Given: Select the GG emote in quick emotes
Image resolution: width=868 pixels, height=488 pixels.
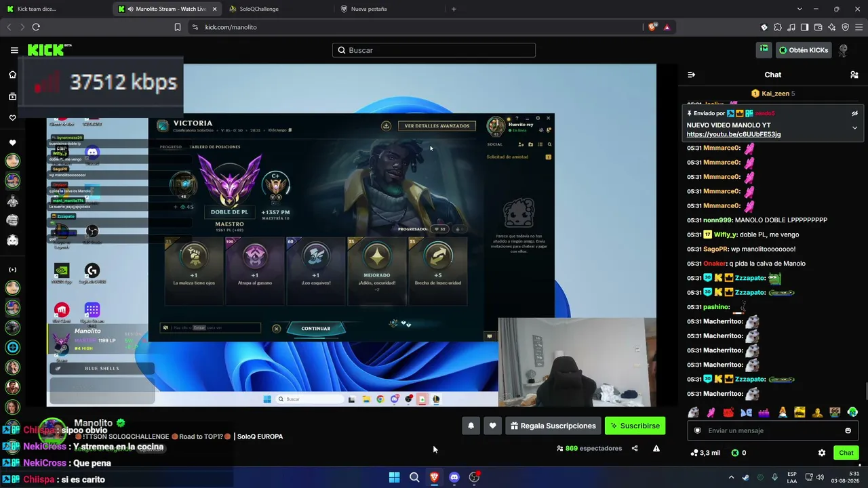Looking at the screenshot, I should tap(835, 412).
